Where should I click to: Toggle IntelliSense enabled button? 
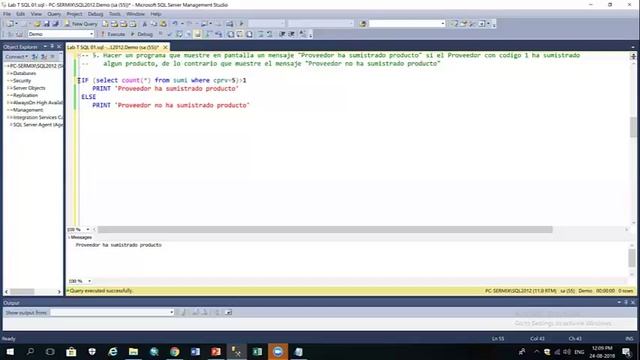pyautogui.click(x=198, y=34)
